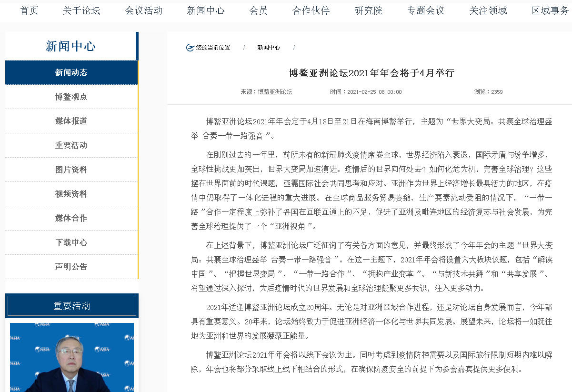Screen dimensions: 572x392
Task: Click the 新闻中心 sidebar heading
Action: (70, 46)
